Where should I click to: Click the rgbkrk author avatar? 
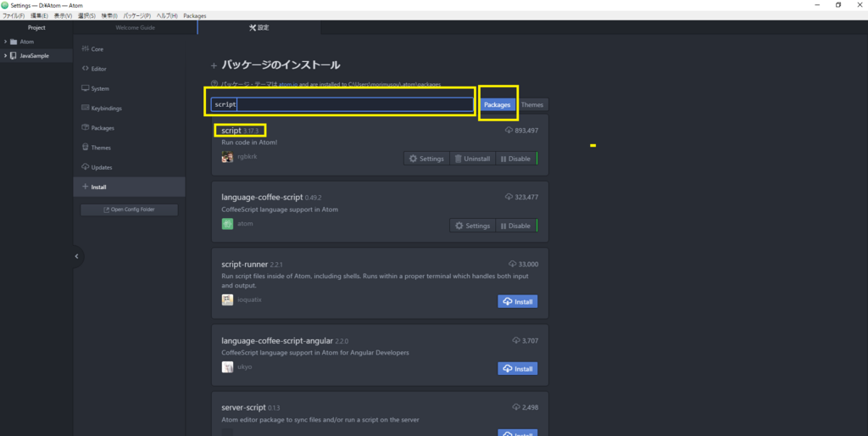point(227,157)
